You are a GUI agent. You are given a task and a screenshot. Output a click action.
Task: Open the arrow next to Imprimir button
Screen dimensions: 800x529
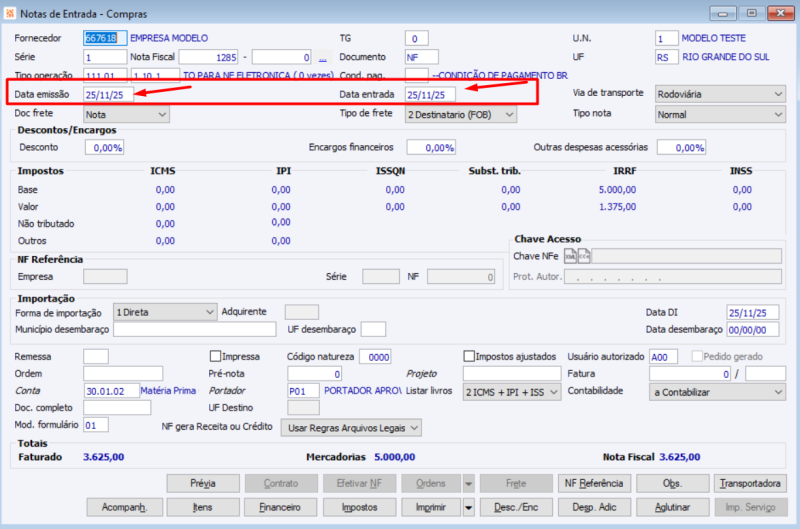(468, 507)
